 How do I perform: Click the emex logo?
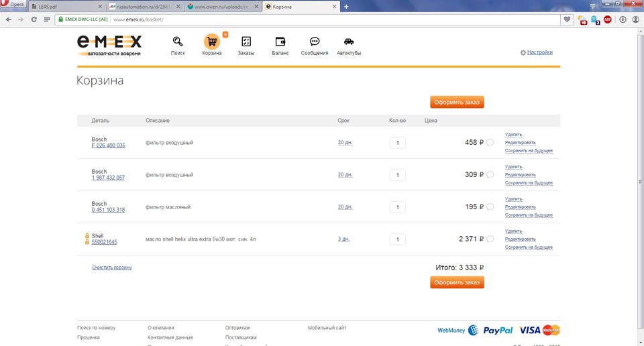(x=109, y=45)
